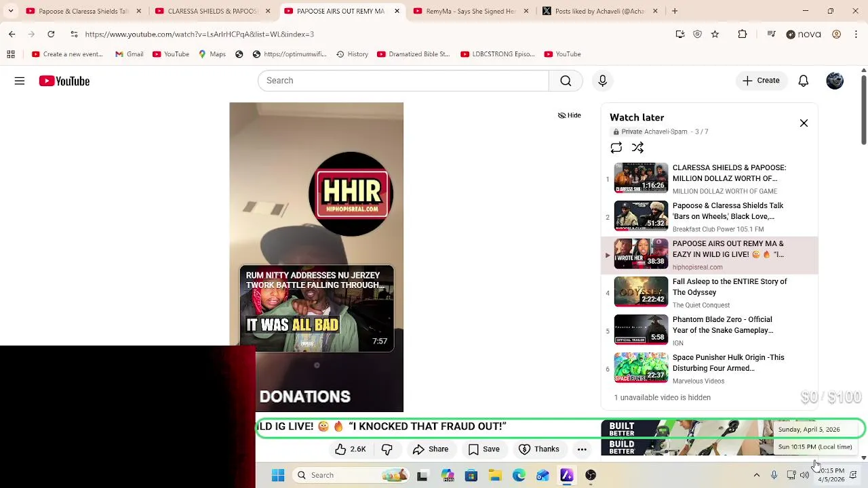Viewport: 868px width, 488px height.
Task: Open the Maps bookmark
Action: (212, 54)
